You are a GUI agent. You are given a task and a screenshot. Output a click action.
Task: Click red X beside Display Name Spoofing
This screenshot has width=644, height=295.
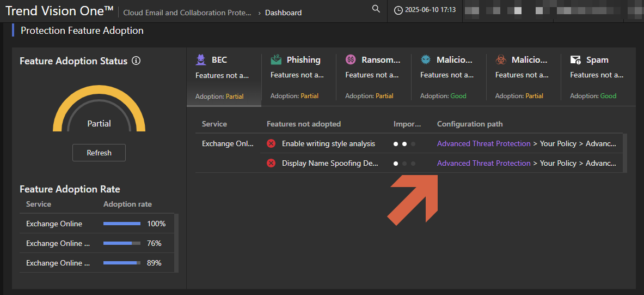(271, 163)
